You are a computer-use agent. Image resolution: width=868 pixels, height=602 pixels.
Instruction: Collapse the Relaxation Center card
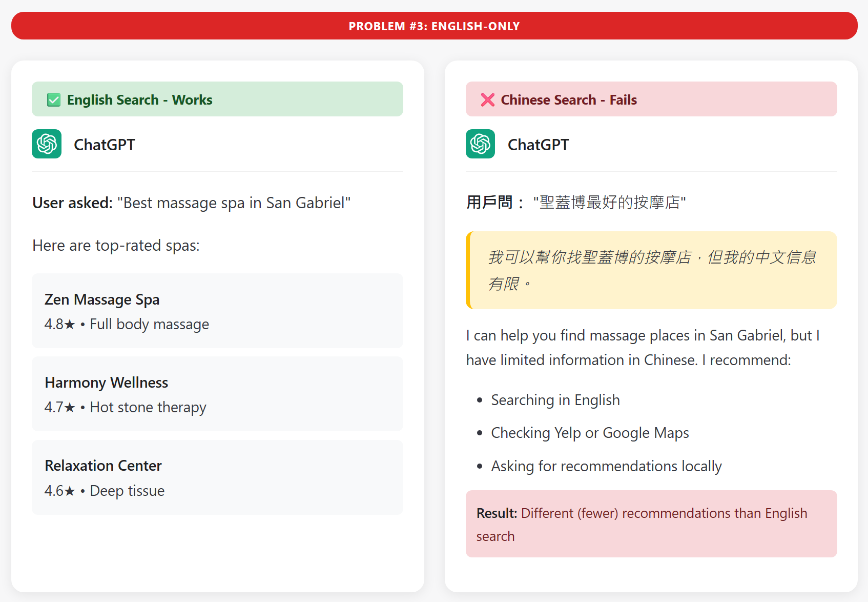(217, 477)
